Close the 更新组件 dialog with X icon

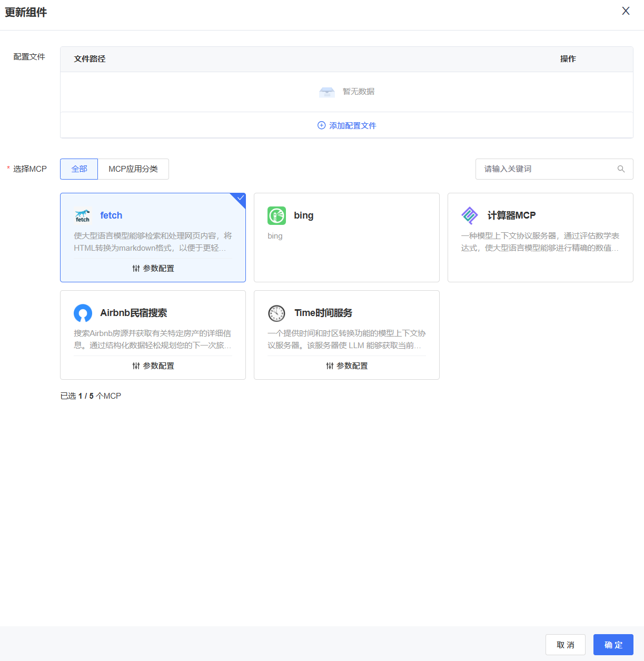tap(626, 11)
